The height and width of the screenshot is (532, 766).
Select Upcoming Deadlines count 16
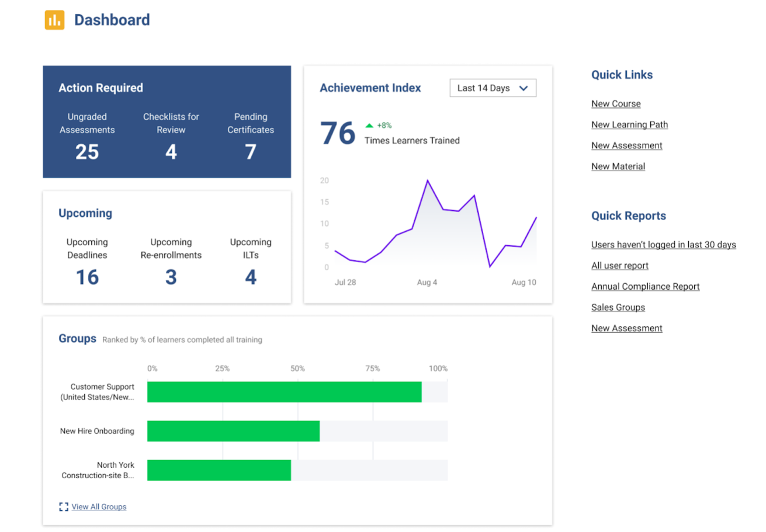point(87,277)
